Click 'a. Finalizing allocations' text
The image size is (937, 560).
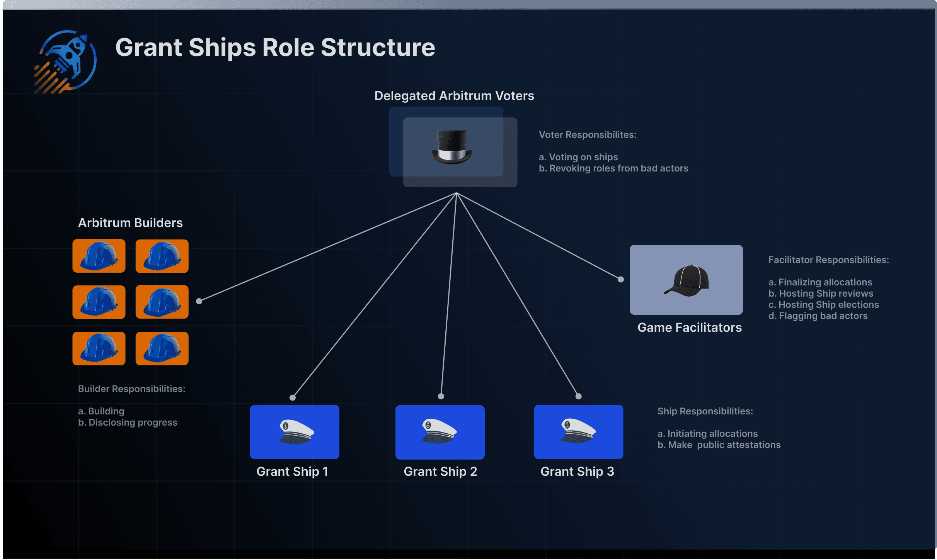tap(820, 282)
